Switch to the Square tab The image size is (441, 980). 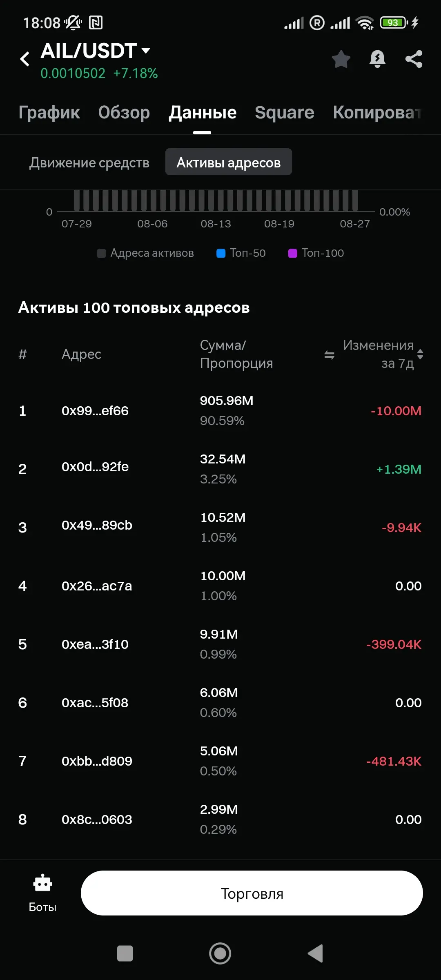(284, 112)
